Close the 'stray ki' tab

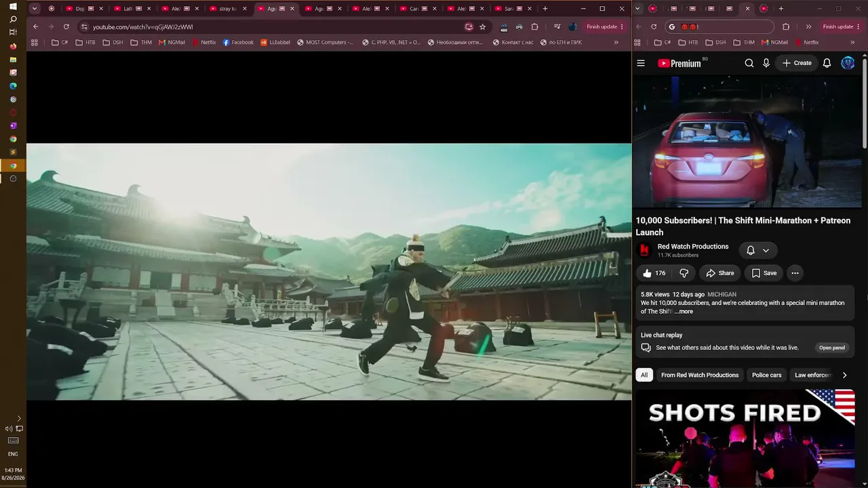pos(245,9)
